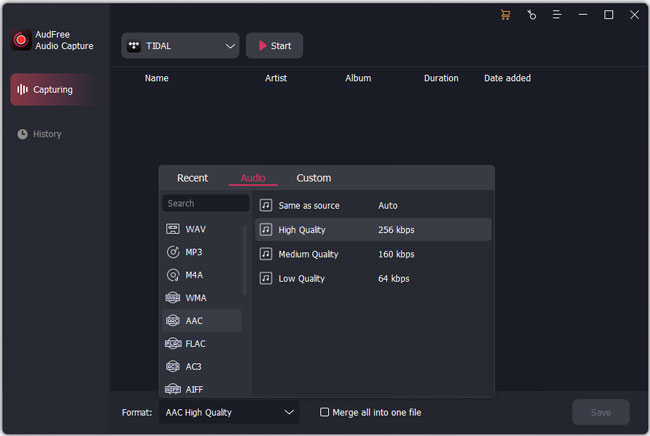The image size is (650, 436).
Task: Select High Quality 256 kbps preset
Action: click(x=373, y=230)
